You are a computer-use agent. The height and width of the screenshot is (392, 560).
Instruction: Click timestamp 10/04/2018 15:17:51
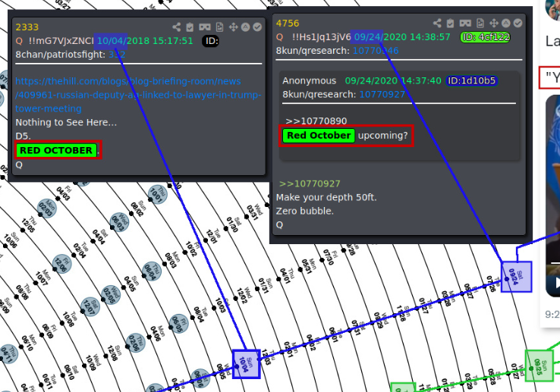point(145,41)
